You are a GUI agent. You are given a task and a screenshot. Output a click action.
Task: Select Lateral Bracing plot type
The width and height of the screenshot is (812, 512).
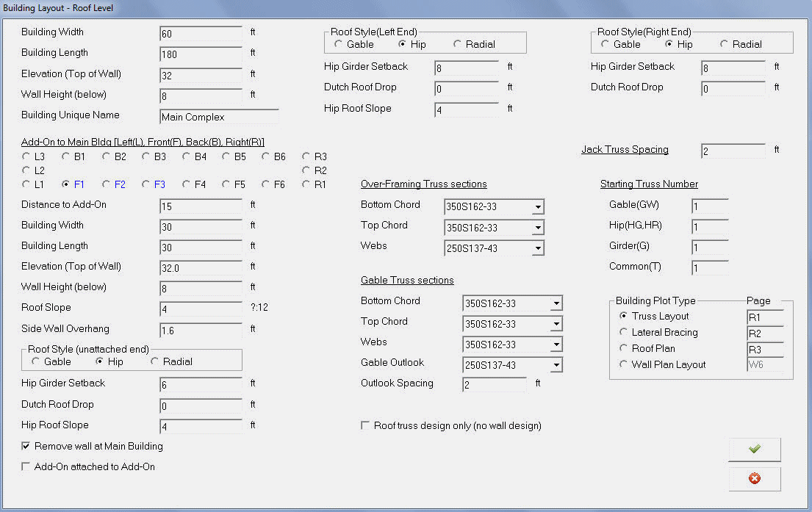tap(624, 332)
